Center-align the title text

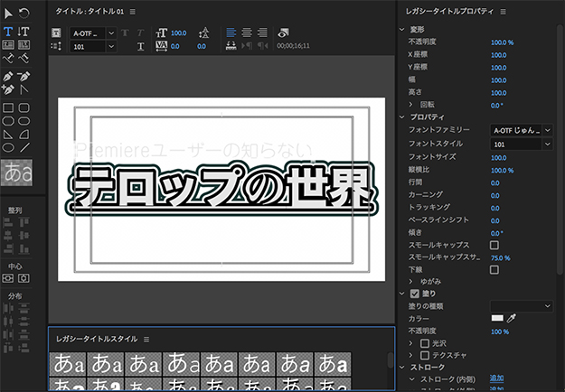click(246, 32)
